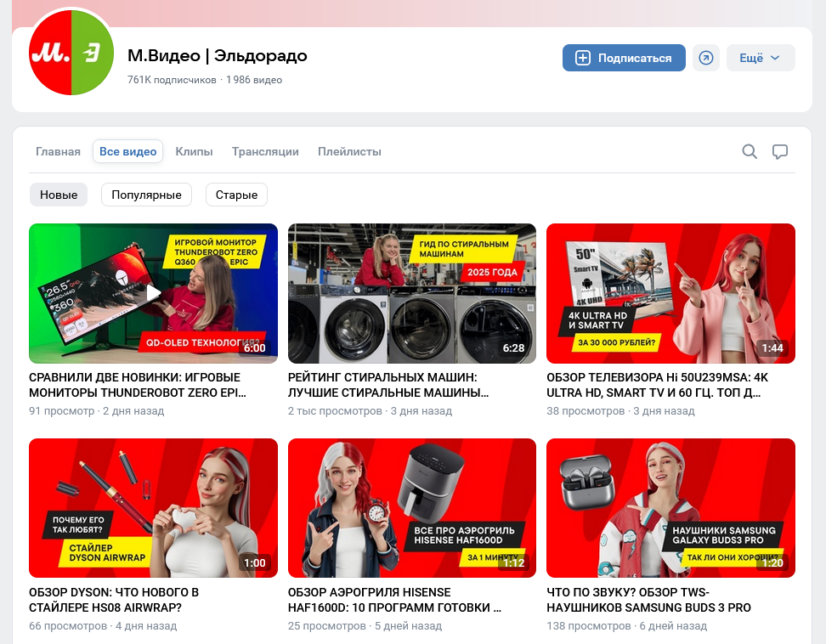Click the 6:00 duration badge
Screen dimensions: 826x644
click(255, 348)
